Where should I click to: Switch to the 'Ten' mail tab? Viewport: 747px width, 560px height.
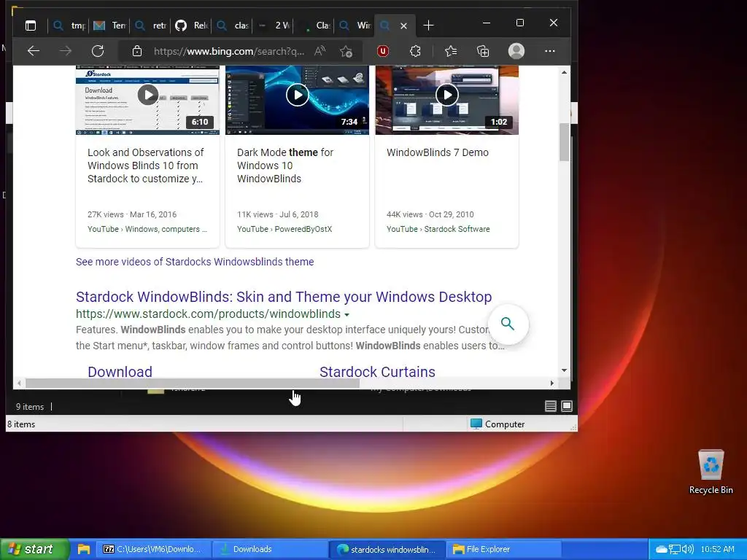(x=109, y=26)
